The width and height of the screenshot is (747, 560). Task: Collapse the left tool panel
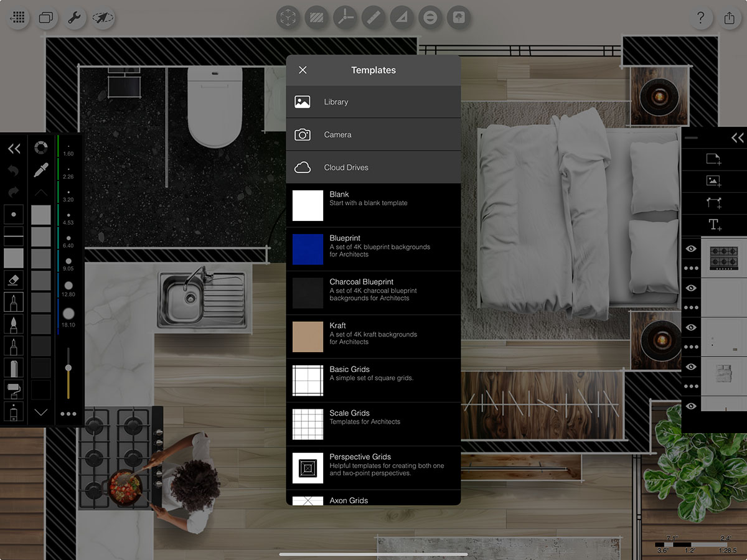(14, 149)
